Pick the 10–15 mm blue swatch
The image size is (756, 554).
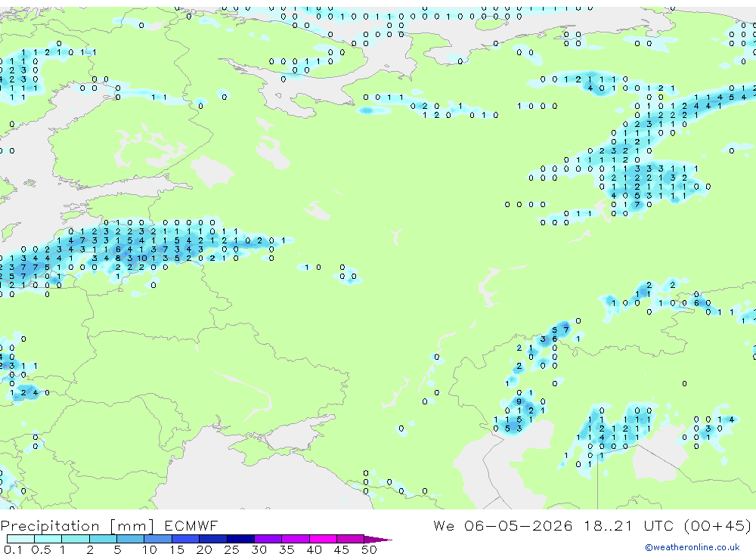point(158,539)
